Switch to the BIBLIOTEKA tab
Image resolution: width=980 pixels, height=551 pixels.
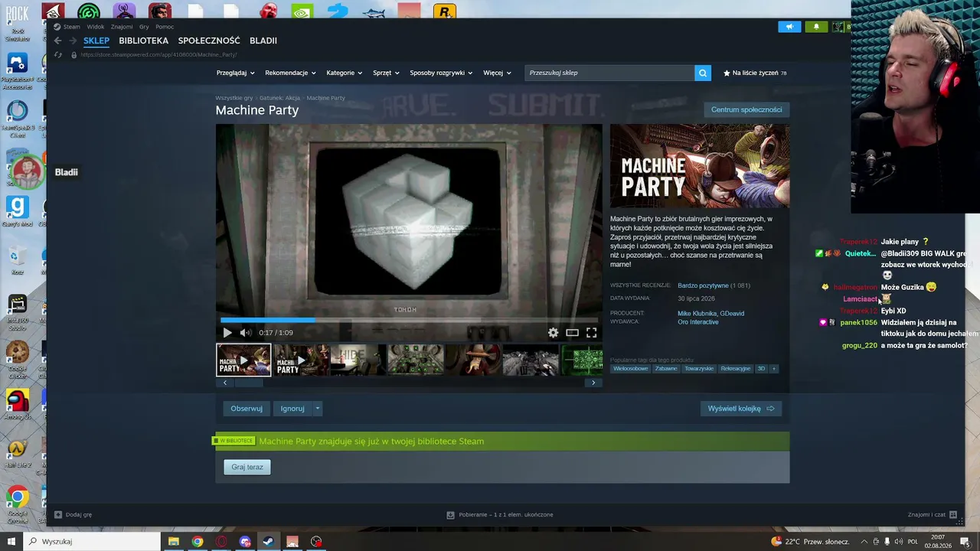click(x=143, y=41)
